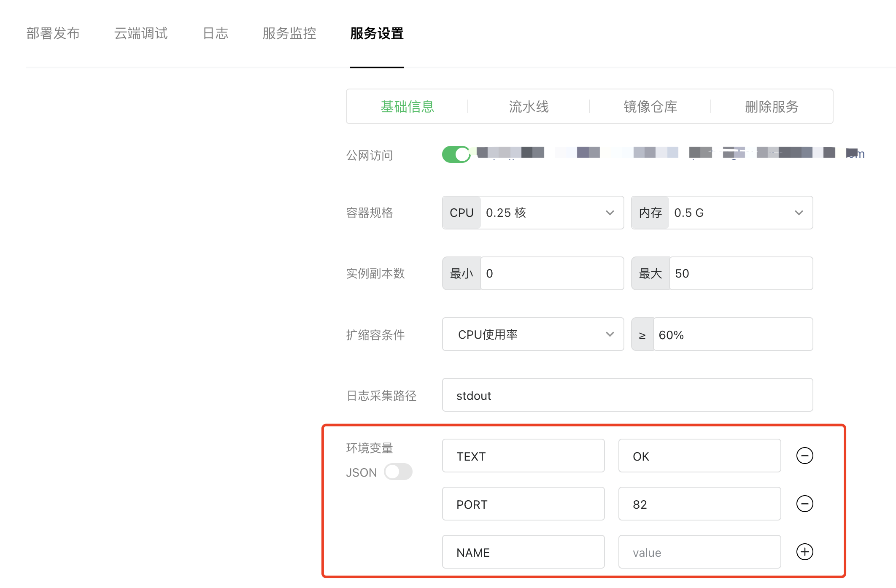The width and height of the screenshot is (896, 588).
Task: Enable JSON mode for environment variables
Action: click(x=398, y=472)
